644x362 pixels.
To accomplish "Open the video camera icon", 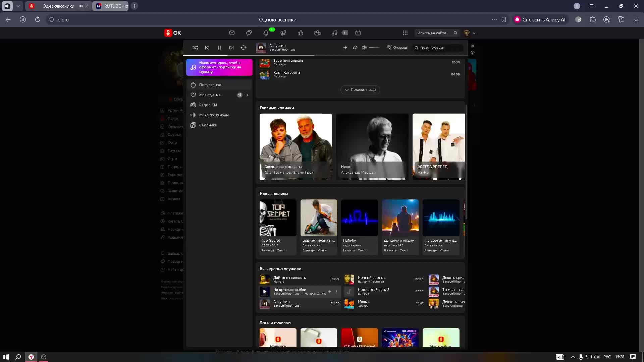I will tap(318, 33).
